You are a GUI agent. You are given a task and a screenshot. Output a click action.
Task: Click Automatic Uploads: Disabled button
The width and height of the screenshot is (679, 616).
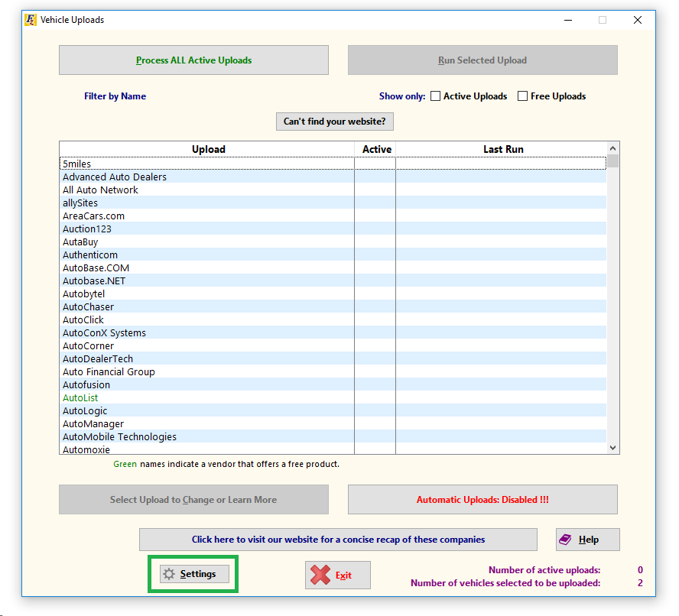coord(482,500)
